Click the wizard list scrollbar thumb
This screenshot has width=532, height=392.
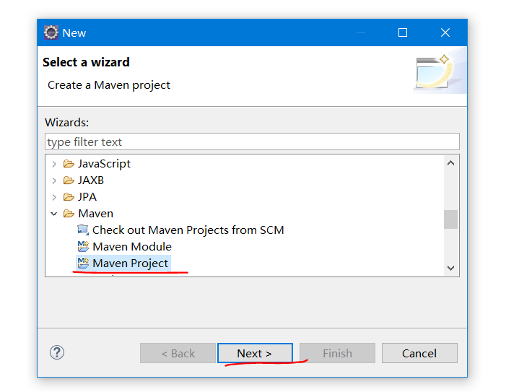click(450, 219)
